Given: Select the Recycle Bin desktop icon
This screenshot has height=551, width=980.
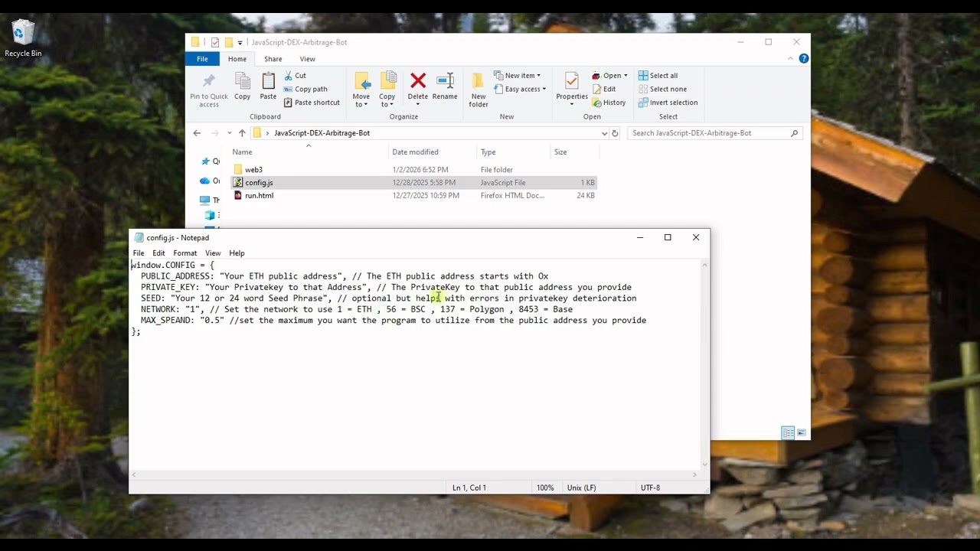Looking at the screenshot, I should [x=23, y=39].
